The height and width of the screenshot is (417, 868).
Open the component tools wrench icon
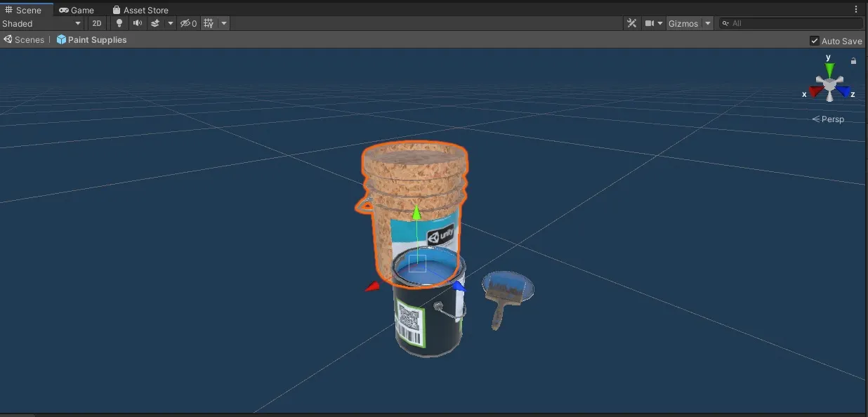pyautogui.click(x=631, y=23)
